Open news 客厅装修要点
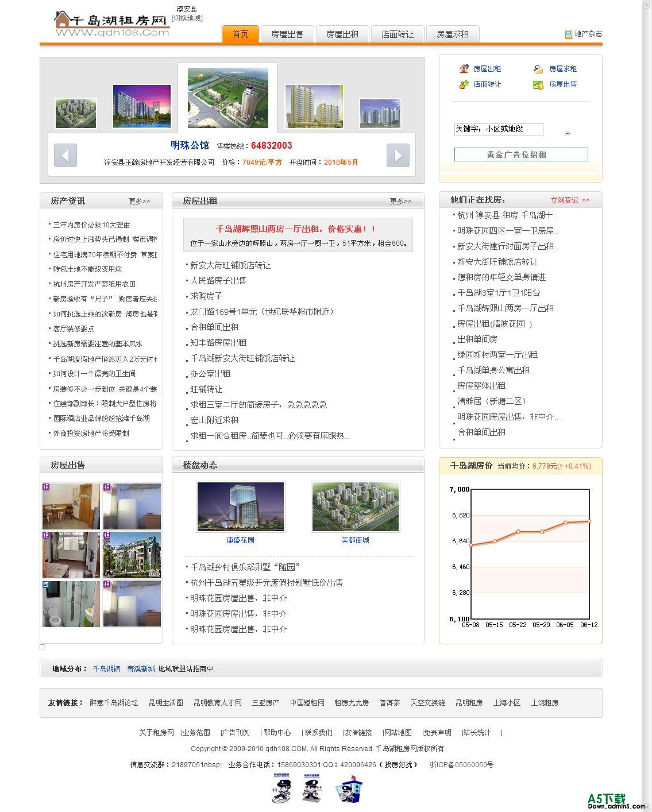 click(x=74, y=329)
